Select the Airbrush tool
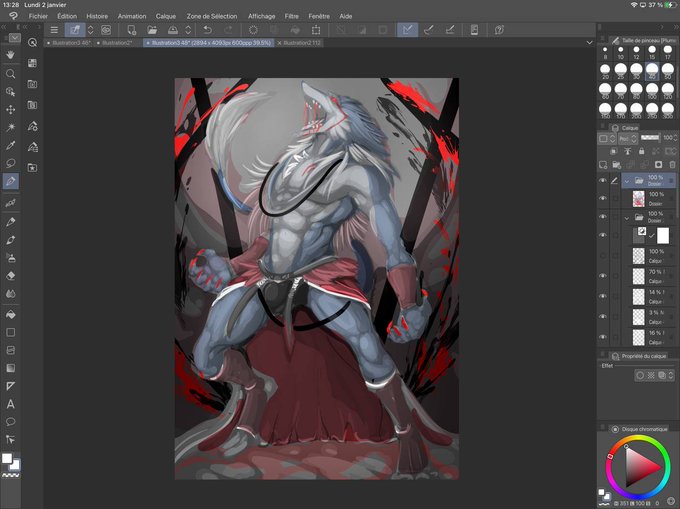The width and height of the screenshot is (680, 509). [11, 258]
